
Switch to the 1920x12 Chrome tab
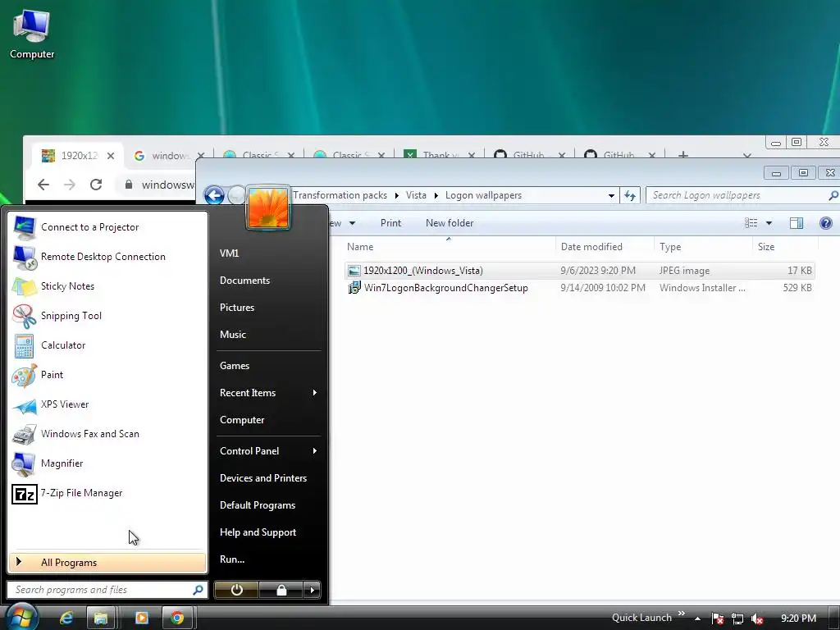tap(78, 156)
